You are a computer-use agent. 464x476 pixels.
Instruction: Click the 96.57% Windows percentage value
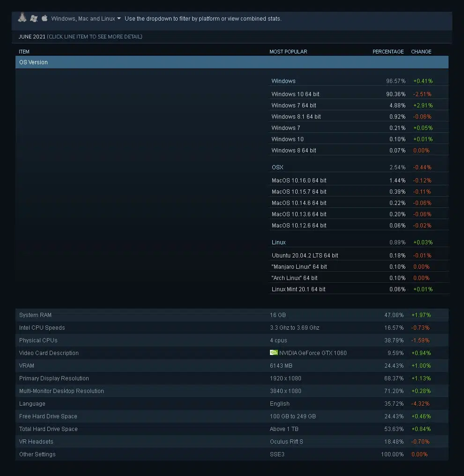396,81
